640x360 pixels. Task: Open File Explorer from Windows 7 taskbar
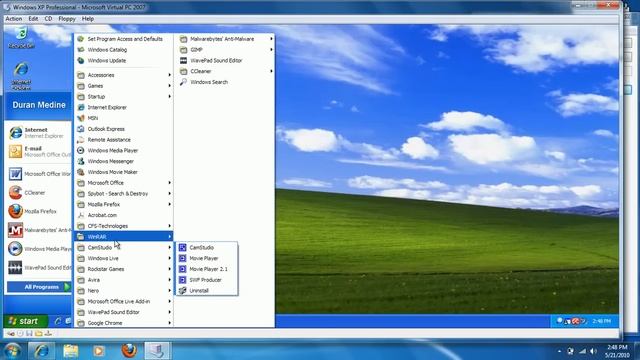pyautogui.click(x=71, y=351)
